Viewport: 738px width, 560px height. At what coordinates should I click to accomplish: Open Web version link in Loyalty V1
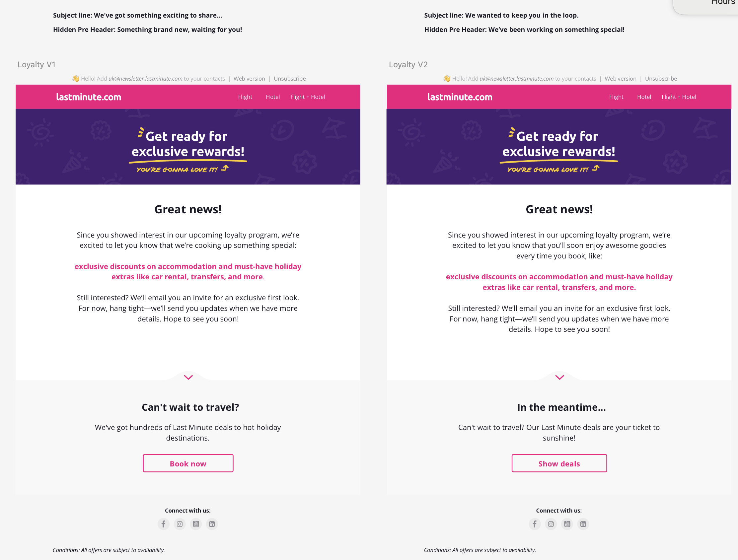(249, 79)
